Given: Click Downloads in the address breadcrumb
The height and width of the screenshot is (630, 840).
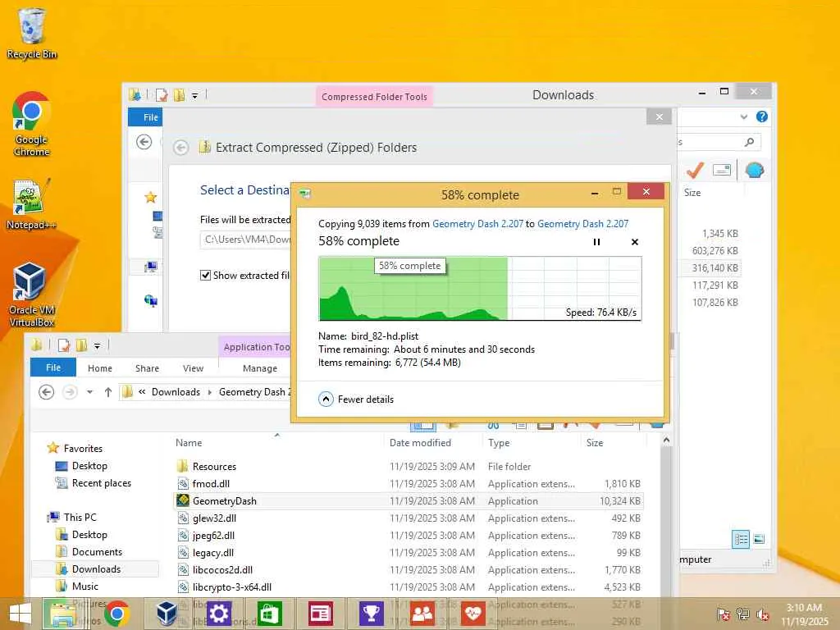Looking at the screenshot, I should pos(176,392).
